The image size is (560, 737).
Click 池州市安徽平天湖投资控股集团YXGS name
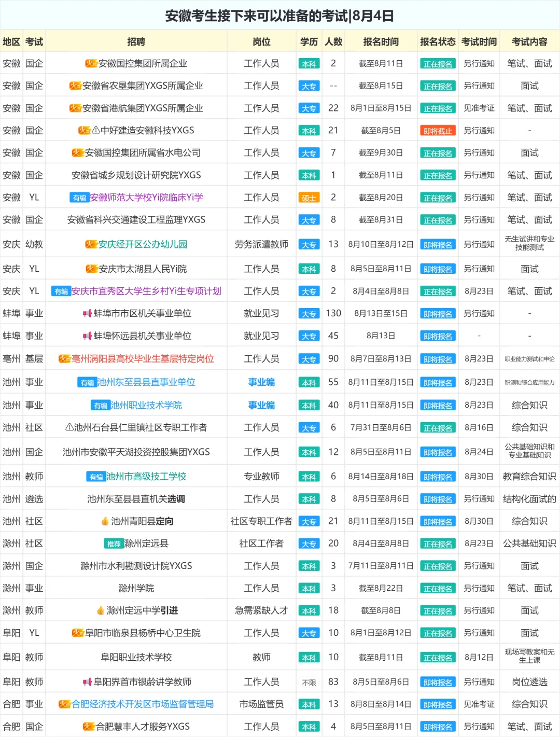[136, 452]
